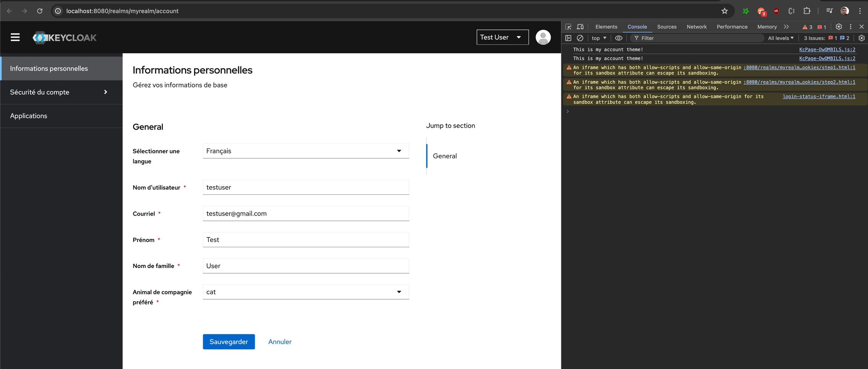The height and width of the screenshot is (369, 868).
Task: Switch to the Network tab
Action: [x=696, y=27]
